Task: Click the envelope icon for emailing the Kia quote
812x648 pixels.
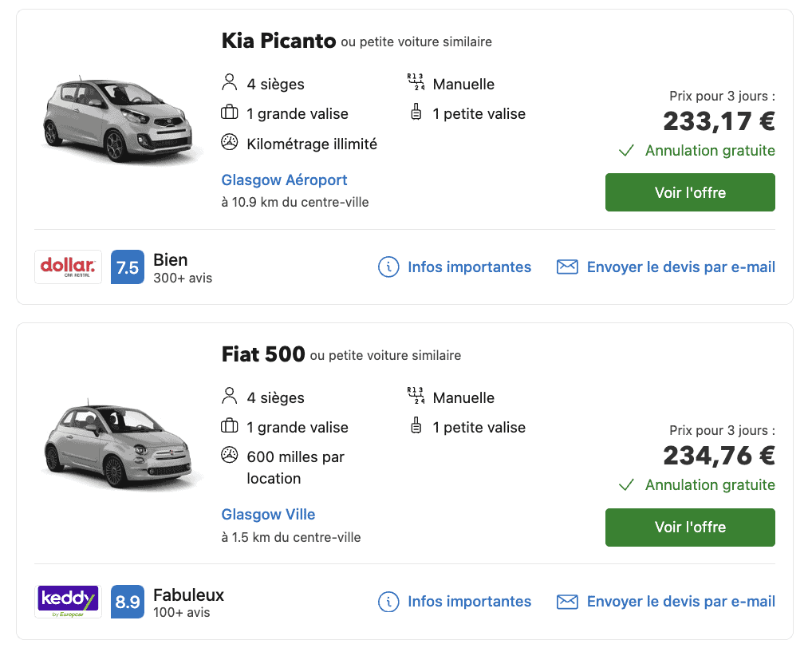Action: tap(566, 267)
